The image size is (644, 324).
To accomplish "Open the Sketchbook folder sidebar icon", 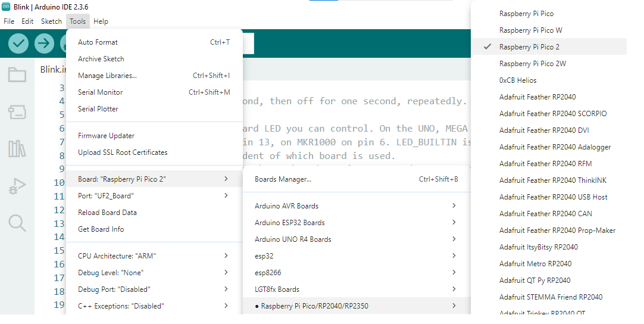I will click(x=17, y=74).
